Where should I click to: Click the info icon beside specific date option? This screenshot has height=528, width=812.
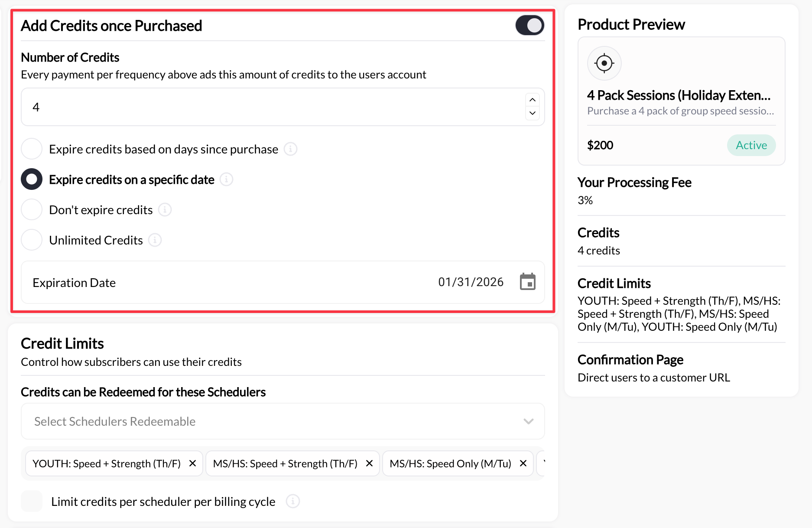pyautogui.click(x=226, y=179)
